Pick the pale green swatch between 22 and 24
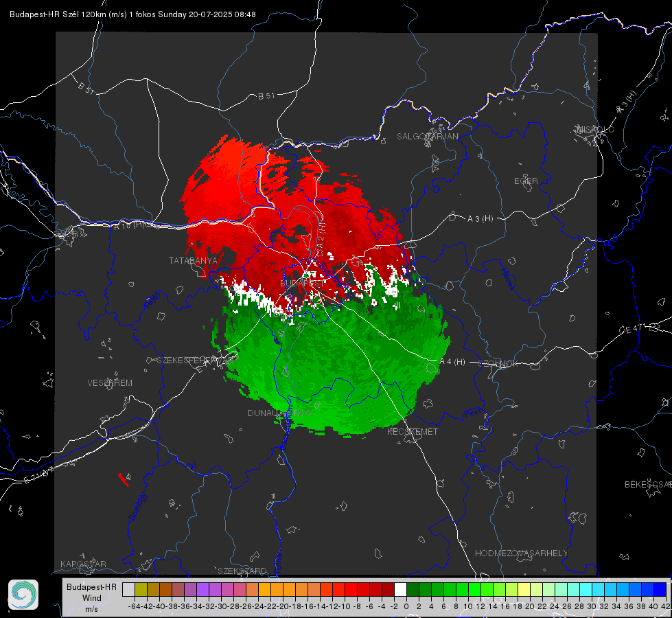This screenshot has height=618, width=672. click(x=548, y=589)
